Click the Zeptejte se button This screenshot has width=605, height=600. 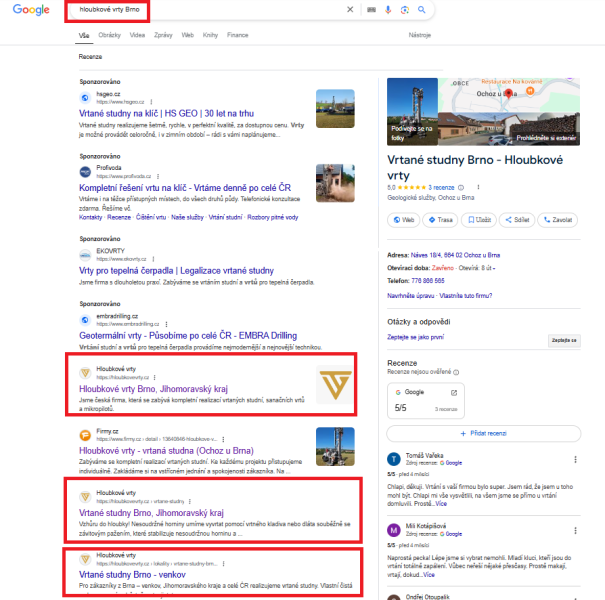click(564, 340)
